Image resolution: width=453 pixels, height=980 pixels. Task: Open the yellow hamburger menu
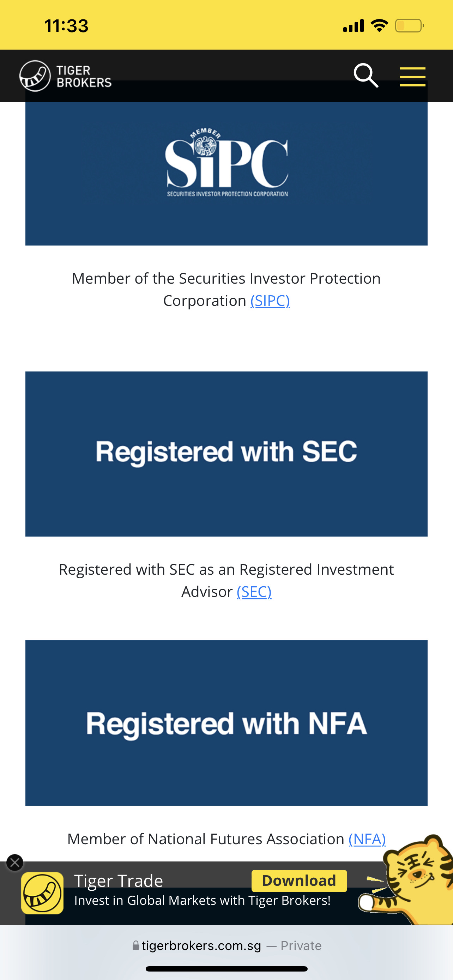click(x=412, y=77)
